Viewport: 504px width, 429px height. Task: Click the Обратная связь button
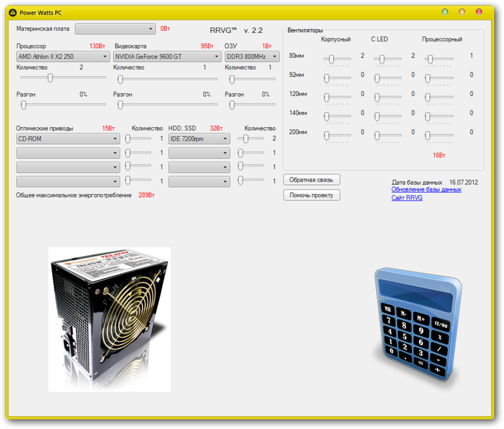(x=312, y=180)
